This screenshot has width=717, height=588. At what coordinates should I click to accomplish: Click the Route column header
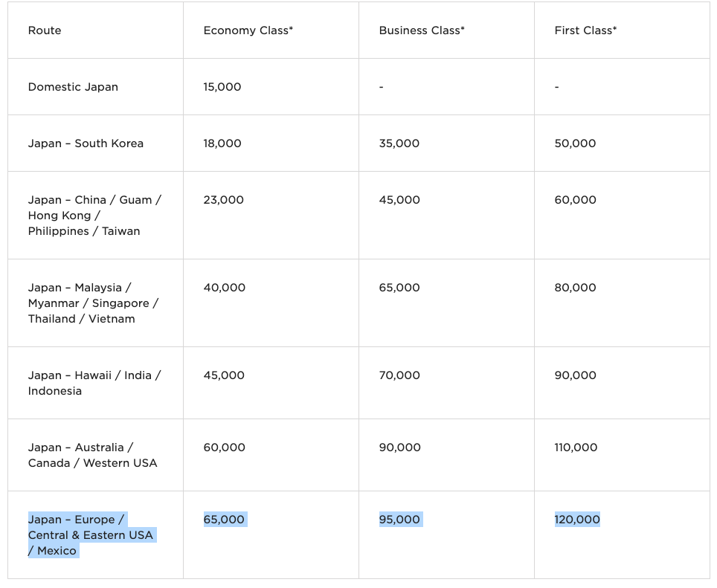click(x=45, y=30)
